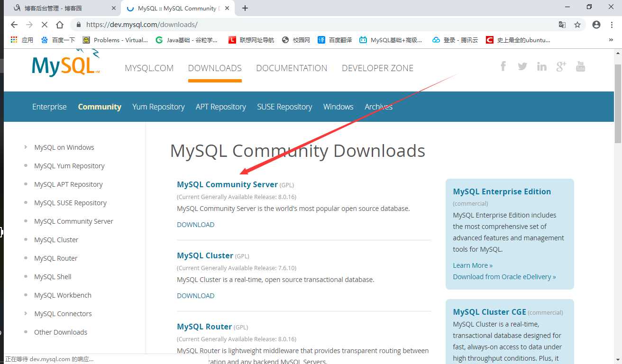
Task: Show more bookmarks with the chevron
Action: point(611,40)
